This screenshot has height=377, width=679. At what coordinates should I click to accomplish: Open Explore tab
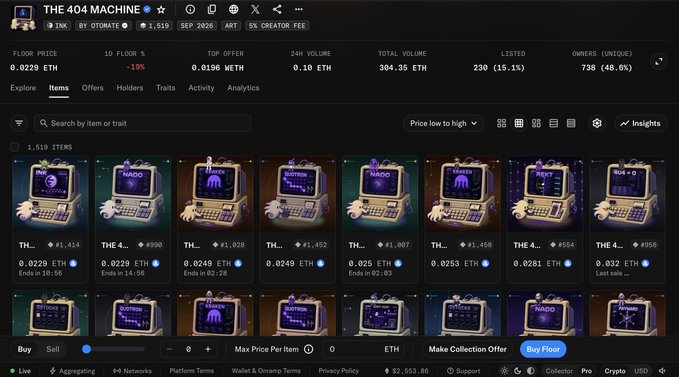click(x=23, y=88)
